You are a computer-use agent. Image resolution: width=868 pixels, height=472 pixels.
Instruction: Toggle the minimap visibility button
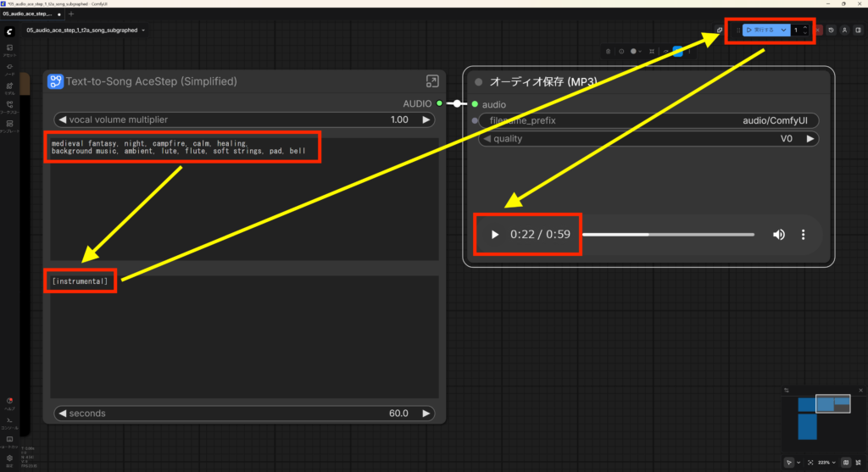click(x=845, y=463)
